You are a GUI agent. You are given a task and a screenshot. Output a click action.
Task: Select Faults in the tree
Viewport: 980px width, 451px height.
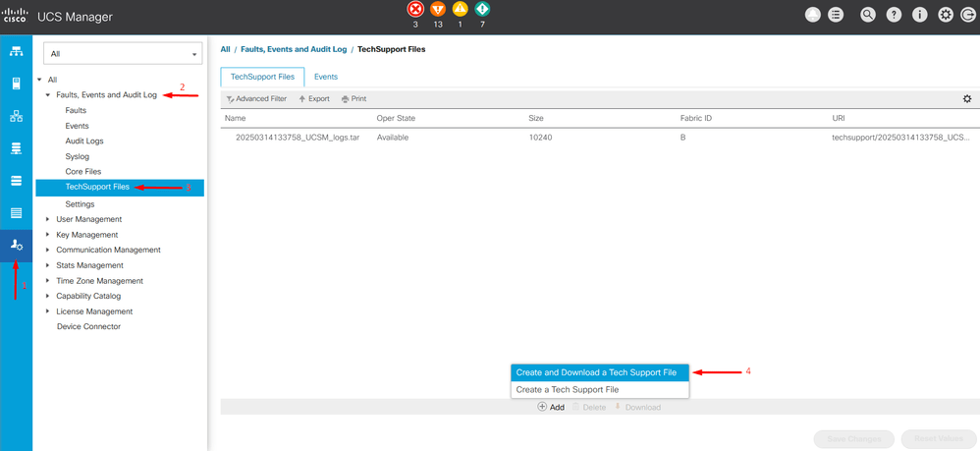click(x=76, y=110)
